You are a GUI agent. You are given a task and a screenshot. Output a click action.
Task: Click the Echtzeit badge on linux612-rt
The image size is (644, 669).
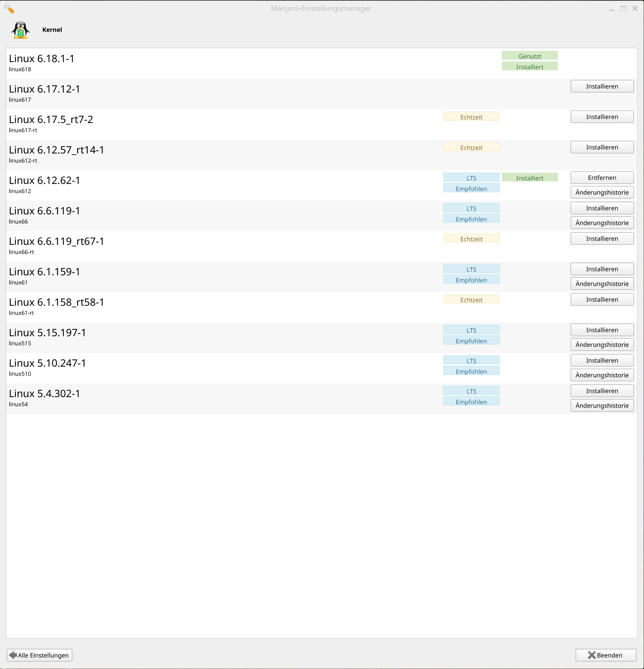(x=471, y=147)
